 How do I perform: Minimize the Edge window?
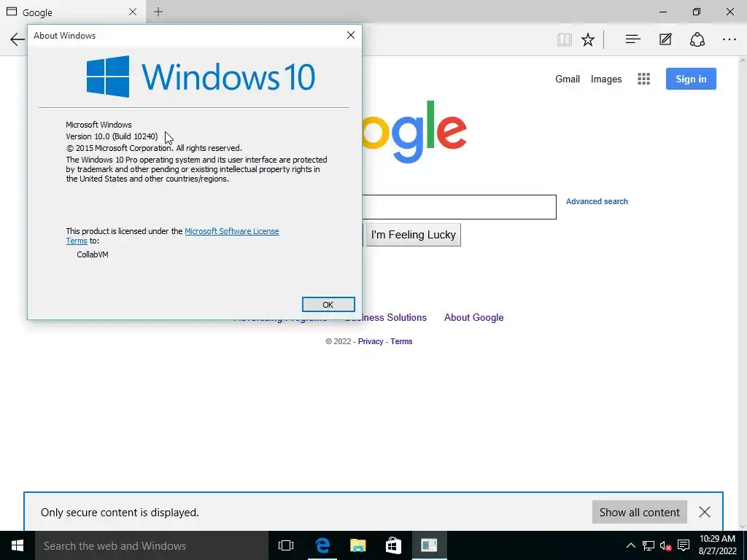click(662, 12)
